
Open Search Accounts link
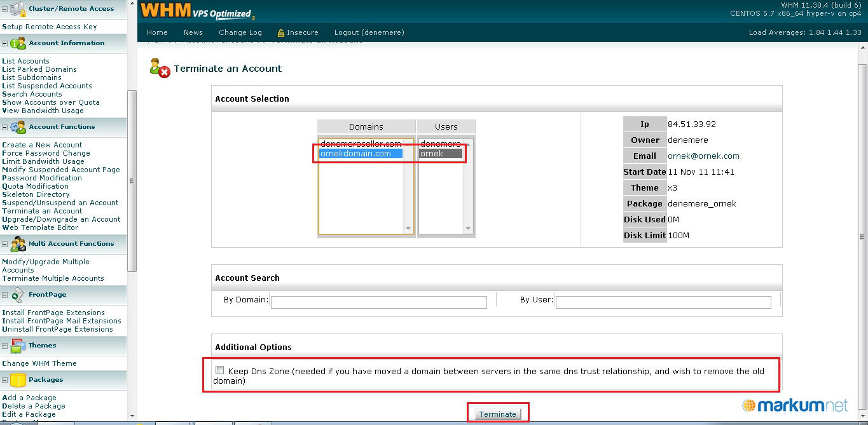point(32,94)
